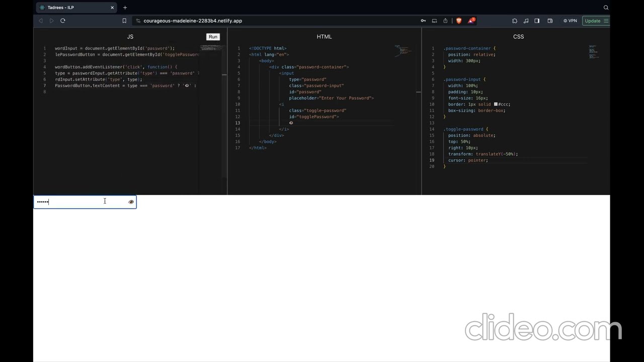644x362 pixels.
Task: Open the browser hamburger menu
Action: click(606, 21)
